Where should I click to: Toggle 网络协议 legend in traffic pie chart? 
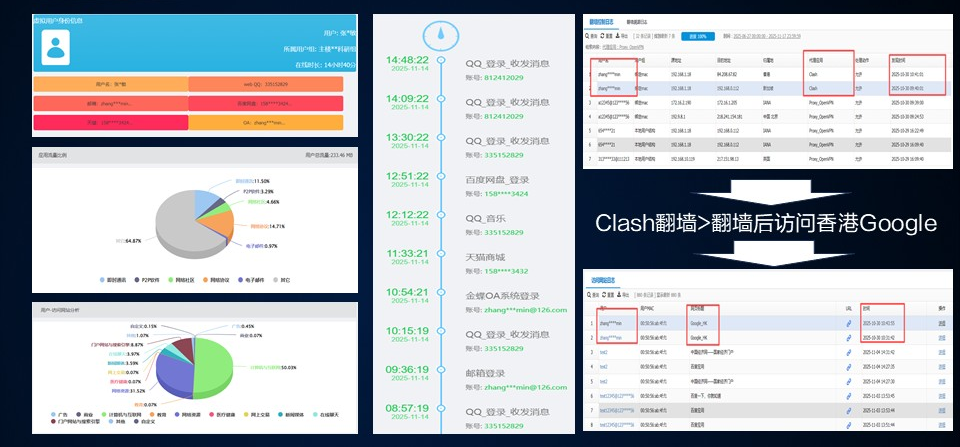[215, 280]
